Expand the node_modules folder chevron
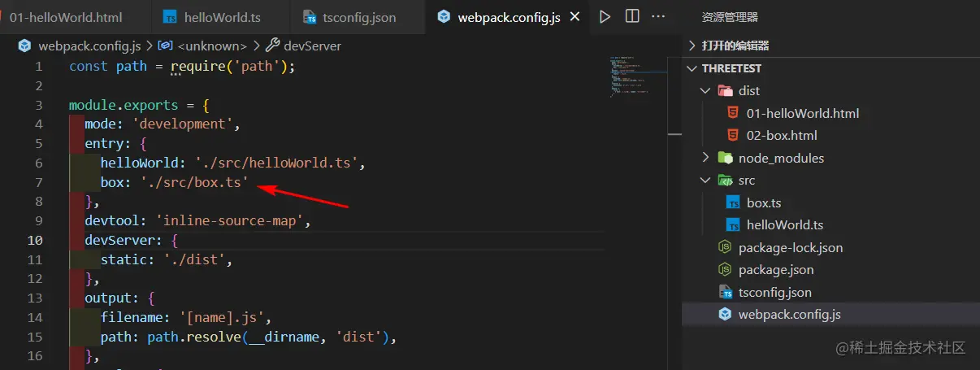980x370 pixels. click(705, 158)
